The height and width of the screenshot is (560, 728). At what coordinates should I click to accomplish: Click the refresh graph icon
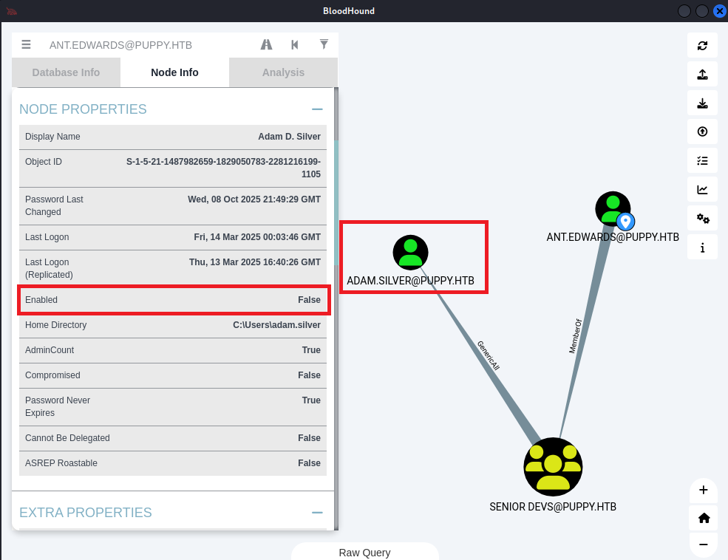702,46
